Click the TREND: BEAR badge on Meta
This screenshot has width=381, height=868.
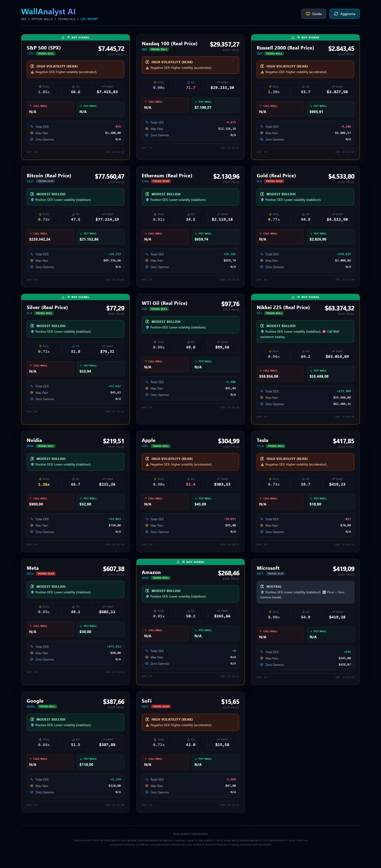(x=46, y=573)
